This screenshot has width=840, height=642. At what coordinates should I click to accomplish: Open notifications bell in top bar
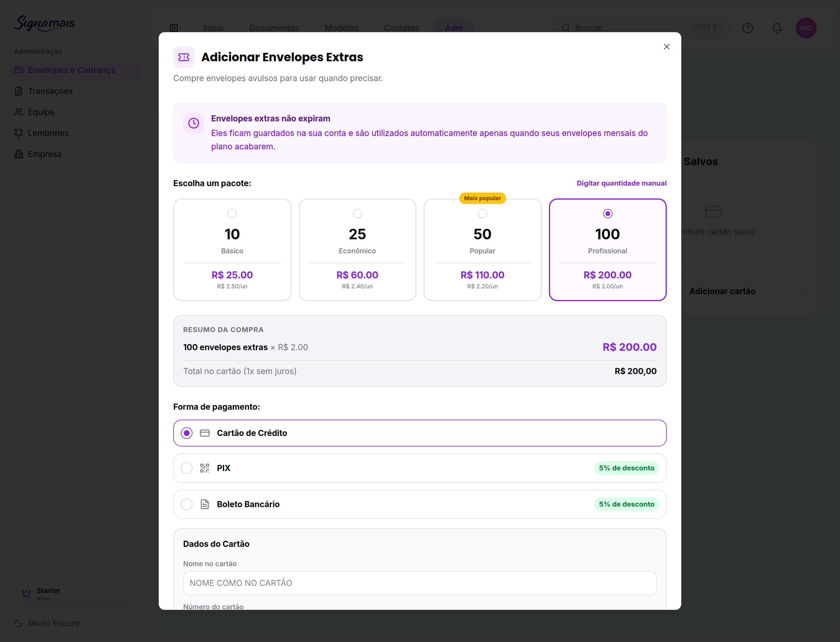[x=777, y=28]
